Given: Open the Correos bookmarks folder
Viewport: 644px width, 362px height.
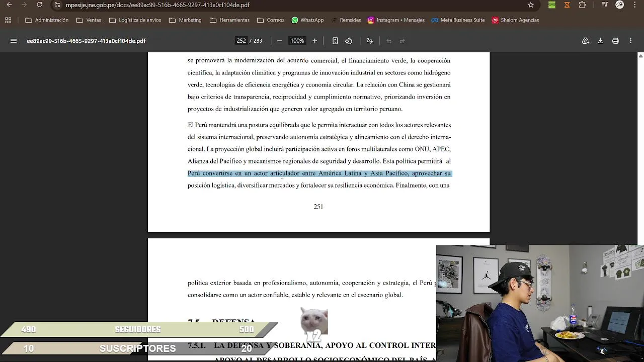Looking at the screenshot, I should (x=271, y=20).
